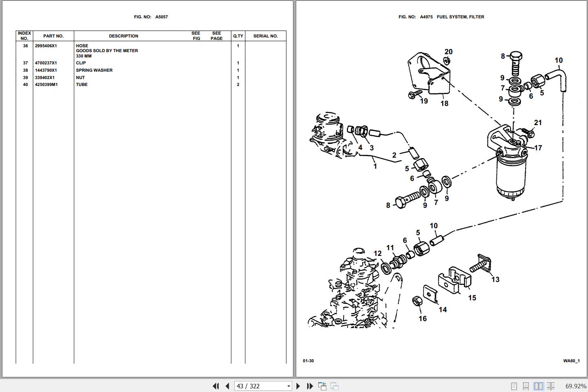Click the DESCRIPTION column header
588x392 pixels.
pos(123,36)
